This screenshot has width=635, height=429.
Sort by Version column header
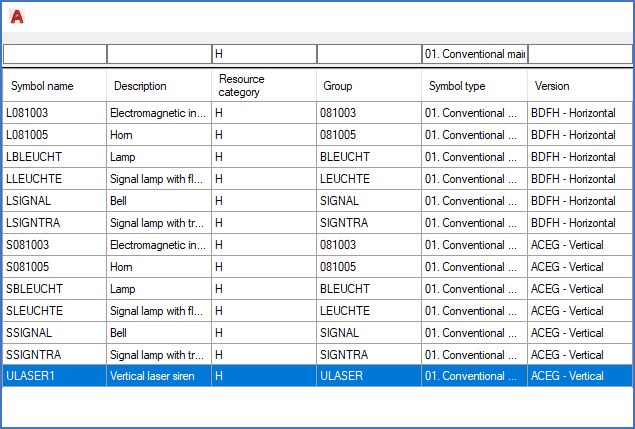tap(580, 86)
